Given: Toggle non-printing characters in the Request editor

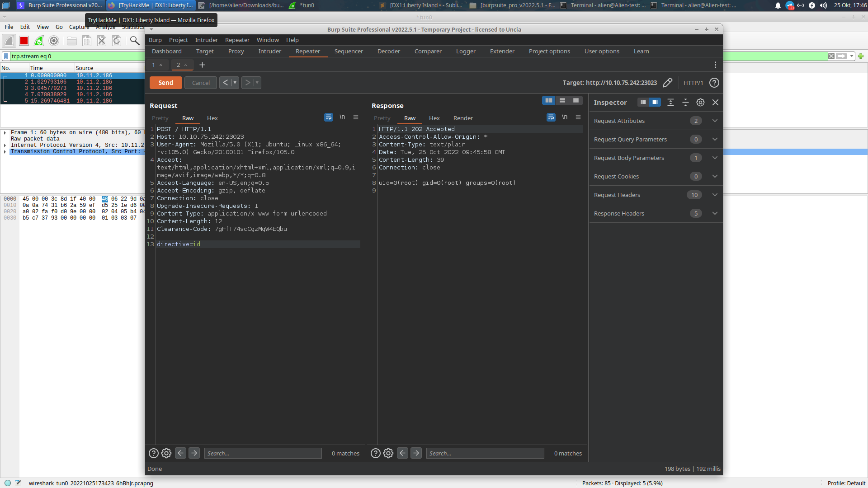Looking at the screenshot, I should point(342,117).
